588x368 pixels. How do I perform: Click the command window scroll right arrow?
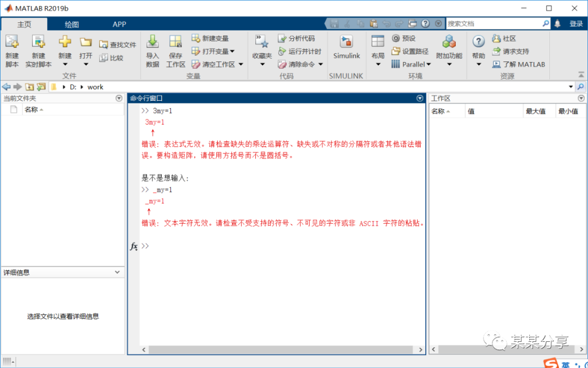click(x=420, y=349)
